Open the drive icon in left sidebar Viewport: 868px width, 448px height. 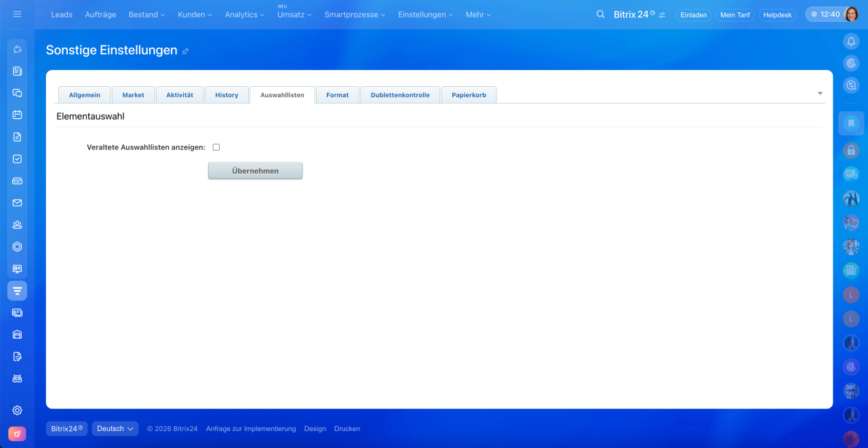[x=17, y=181]
